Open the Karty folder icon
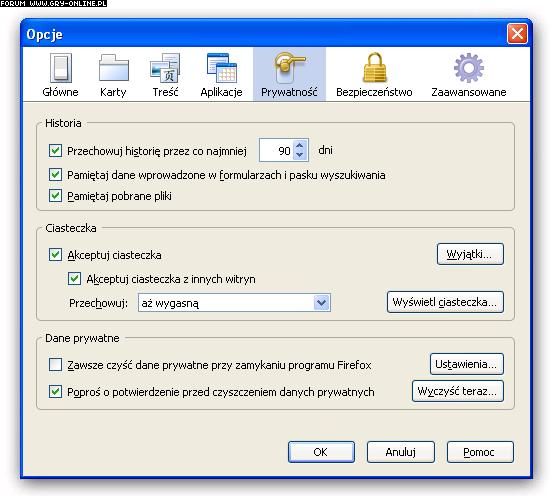553x496 pixels. coord(114,68)
